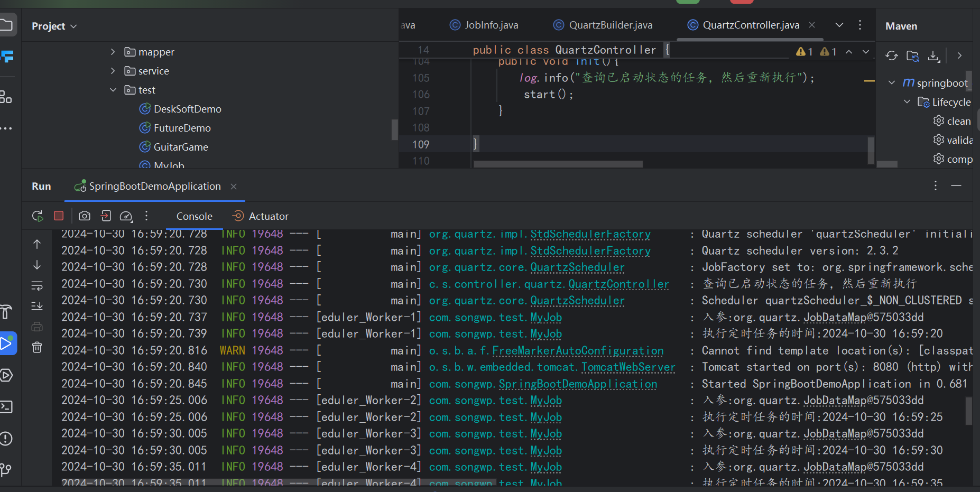Clear all console output trash icon

tap(37, 347)
